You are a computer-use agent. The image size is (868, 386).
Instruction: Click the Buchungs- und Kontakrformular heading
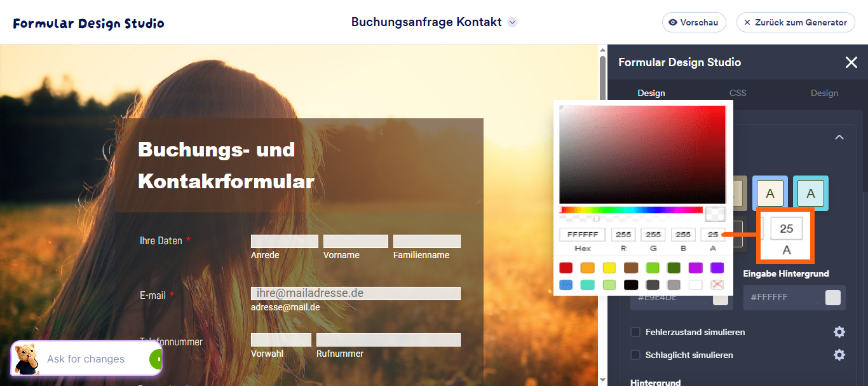click(x=226, y=165)
